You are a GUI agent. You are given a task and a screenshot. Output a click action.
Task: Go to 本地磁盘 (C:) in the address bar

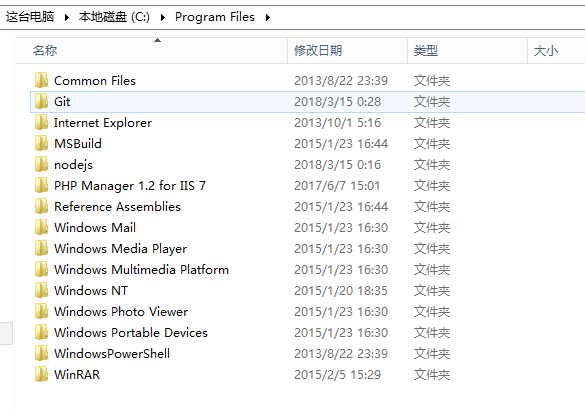point(114,17)
